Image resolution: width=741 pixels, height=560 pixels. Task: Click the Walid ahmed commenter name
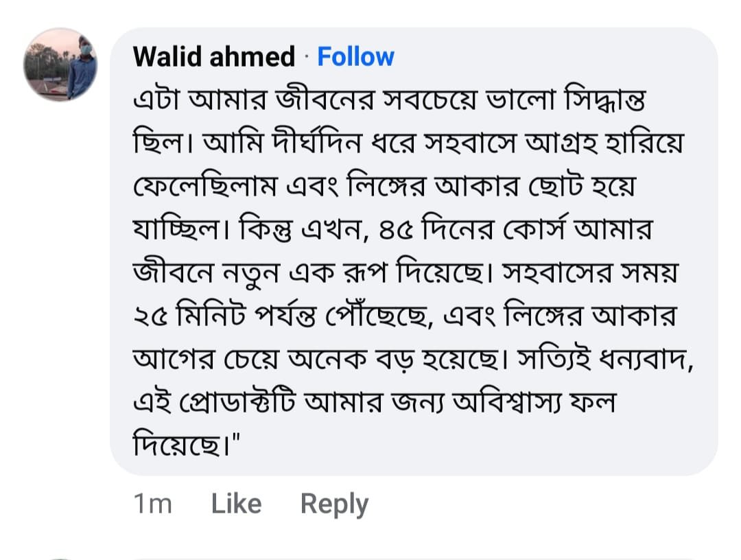pyautogui.click(x=214, y=56)
